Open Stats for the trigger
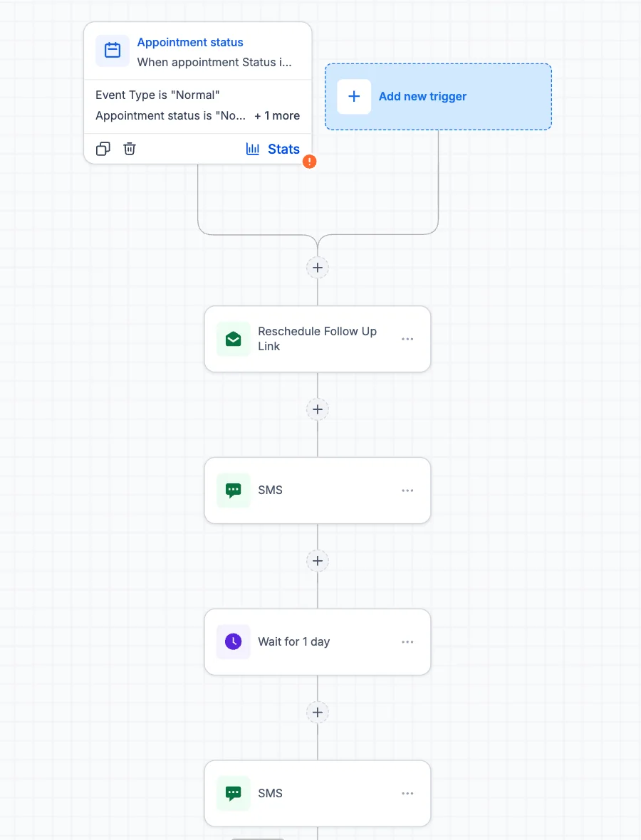 tap(273, 149)
